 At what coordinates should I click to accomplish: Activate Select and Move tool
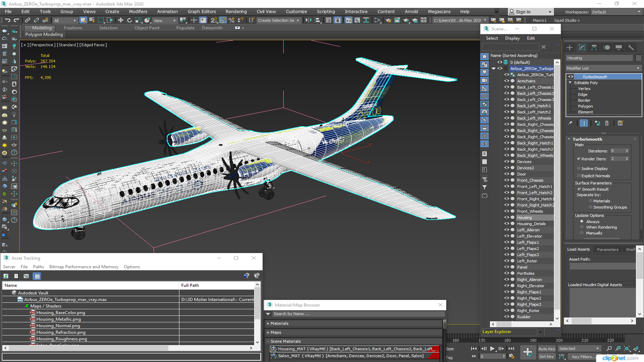(121, 20)
